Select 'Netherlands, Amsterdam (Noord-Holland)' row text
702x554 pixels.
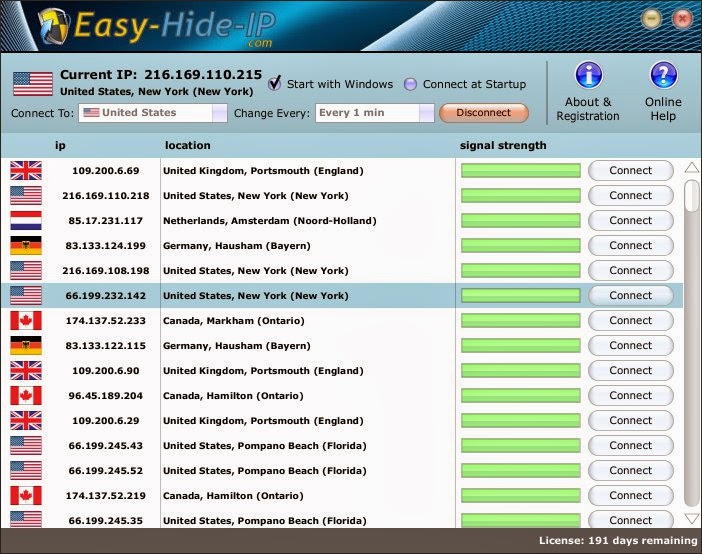(270, 221)
